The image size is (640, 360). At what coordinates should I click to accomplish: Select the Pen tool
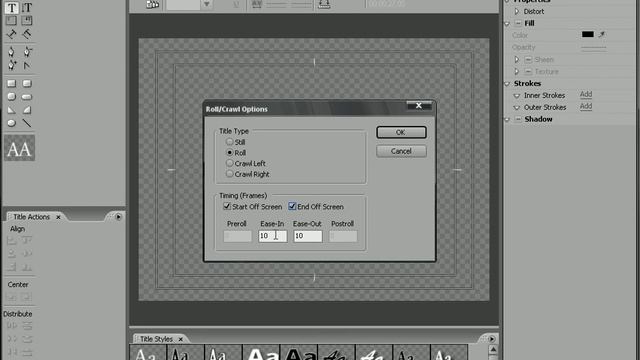11,51
